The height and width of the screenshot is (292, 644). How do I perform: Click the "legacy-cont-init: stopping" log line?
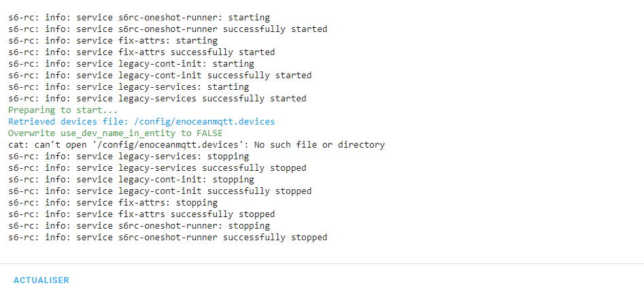tap(131, 179)
